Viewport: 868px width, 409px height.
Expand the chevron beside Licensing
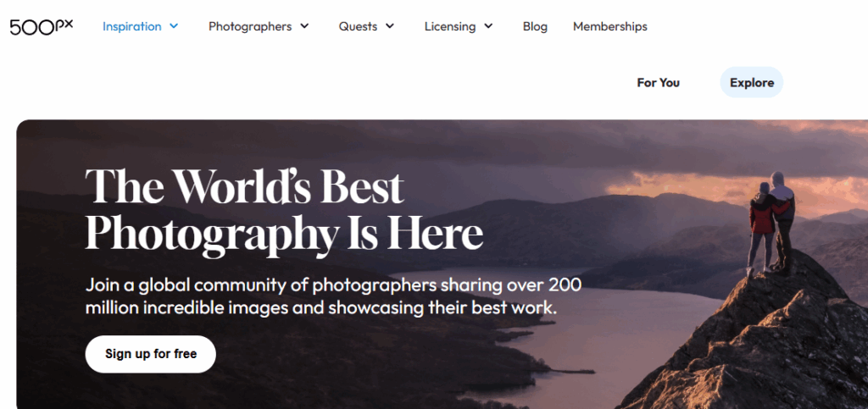488,25
